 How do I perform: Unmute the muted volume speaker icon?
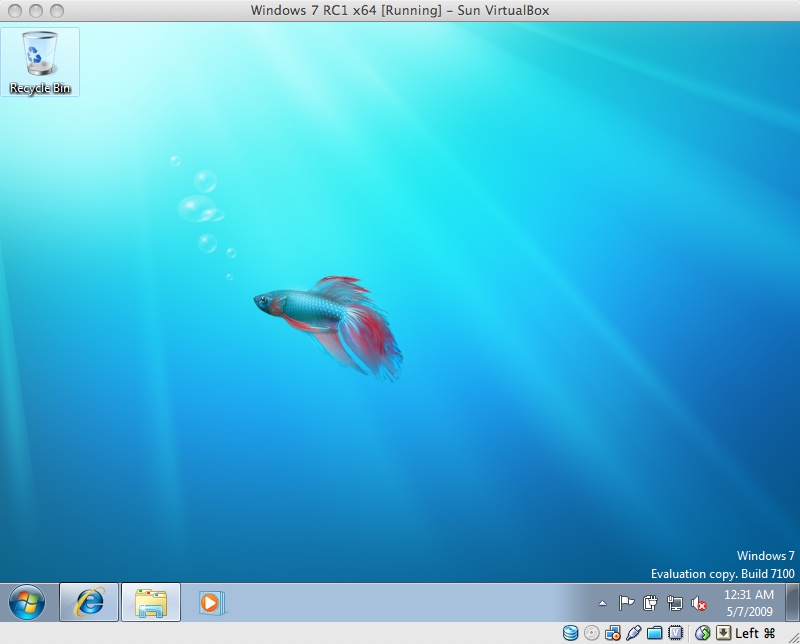tap(699, 603)
